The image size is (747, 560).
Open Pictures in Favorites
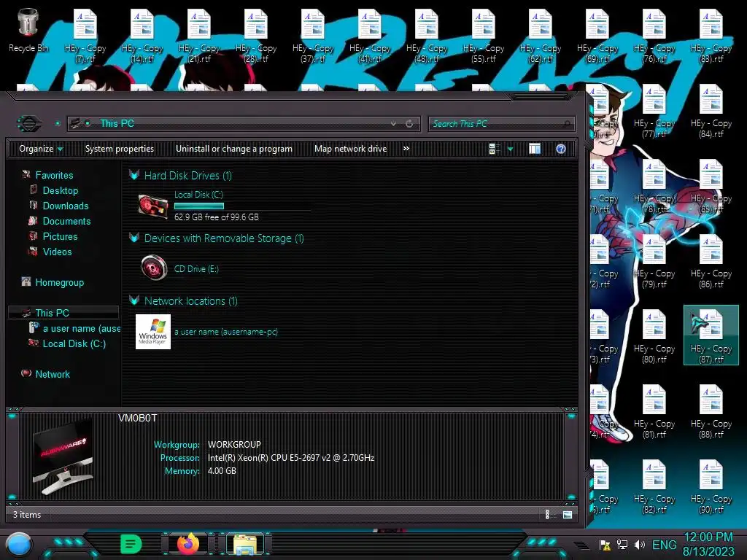pos(60,236)
